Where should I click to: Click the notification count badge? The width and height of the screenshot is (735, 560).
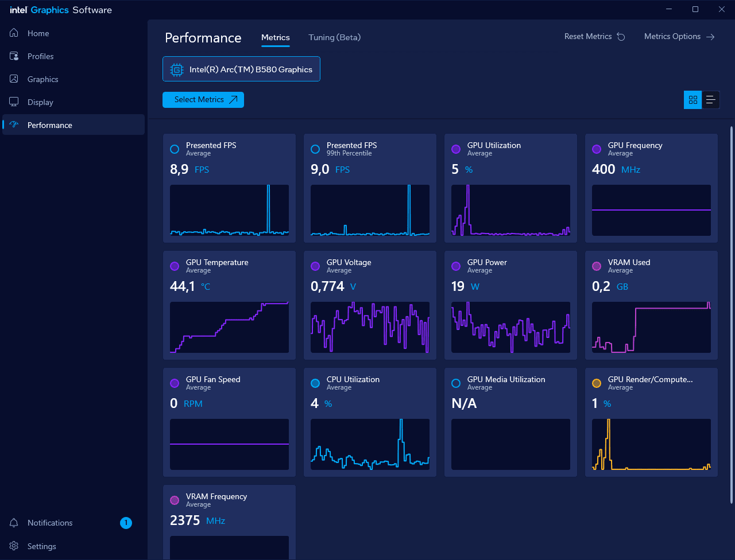(x=126, y=523)
